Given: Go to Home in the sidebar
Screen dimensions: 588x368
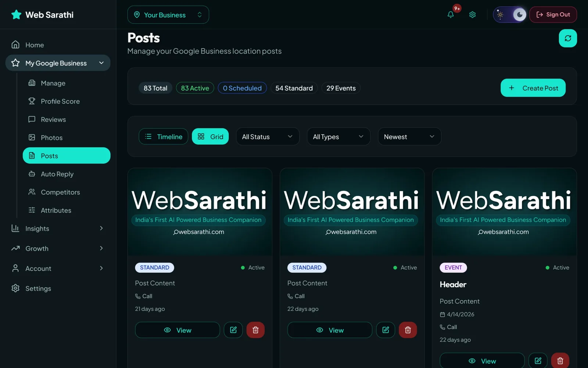Looking at the screenshot, I should coord(58,45).
